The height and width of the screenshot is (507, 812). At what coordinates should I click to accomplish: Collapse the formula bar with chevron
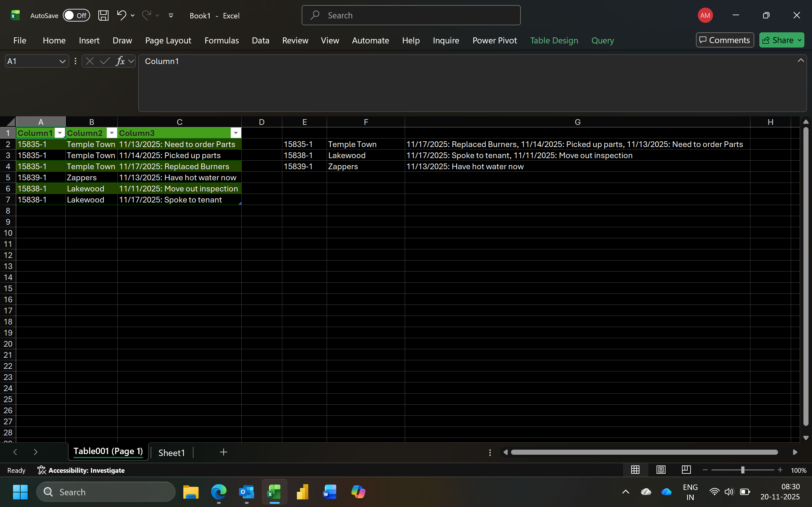point(801,60)
